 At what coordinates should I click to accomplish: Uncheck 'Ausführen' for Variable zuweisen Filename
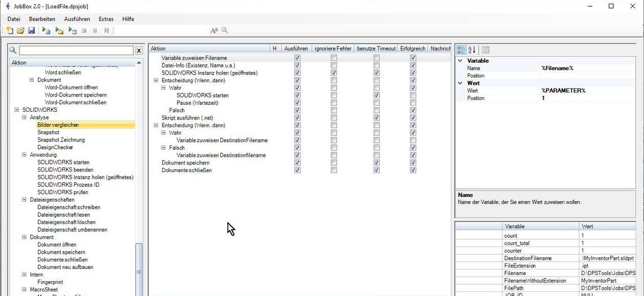(297, 58)
